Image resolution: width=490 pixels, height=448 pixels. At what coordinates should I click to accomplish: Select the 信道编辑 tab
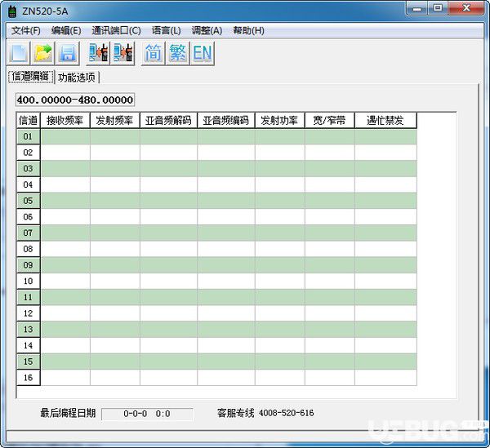(31, 77)
